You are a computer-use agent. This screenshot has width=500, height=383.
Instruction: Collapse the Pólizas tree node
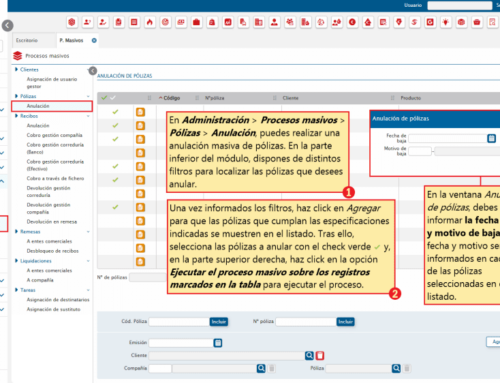point(16,96)
